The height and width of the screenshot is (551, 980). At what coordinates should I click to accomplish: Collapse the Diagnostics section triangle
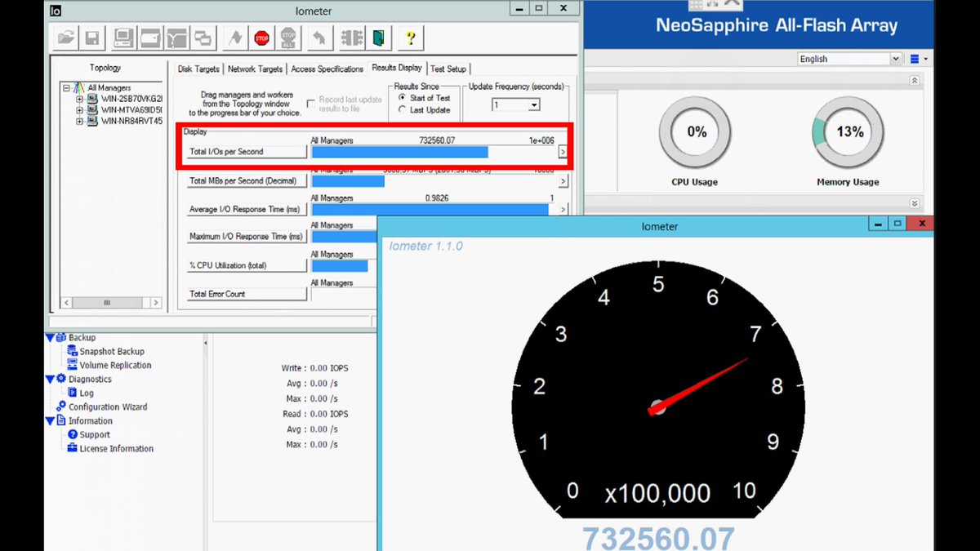pos(50,379)
